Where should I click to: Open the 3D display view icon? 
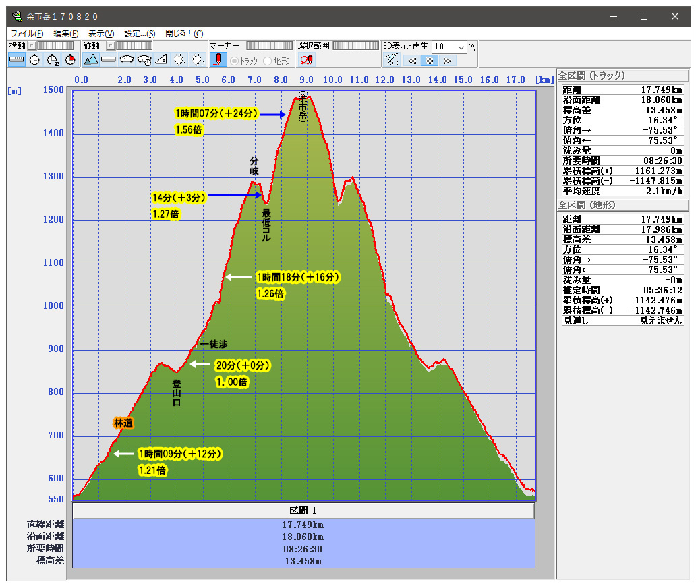click(x=392, y=60)
